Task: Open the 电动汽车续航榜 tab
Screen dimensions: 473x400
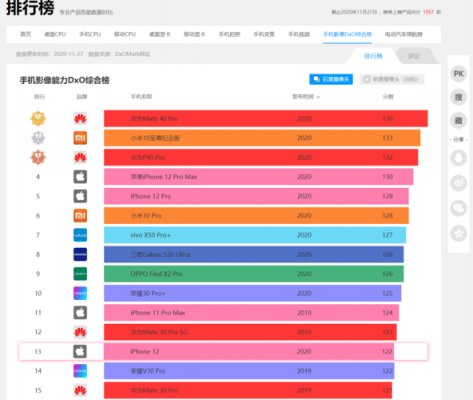Action: (x=404, y=34)
